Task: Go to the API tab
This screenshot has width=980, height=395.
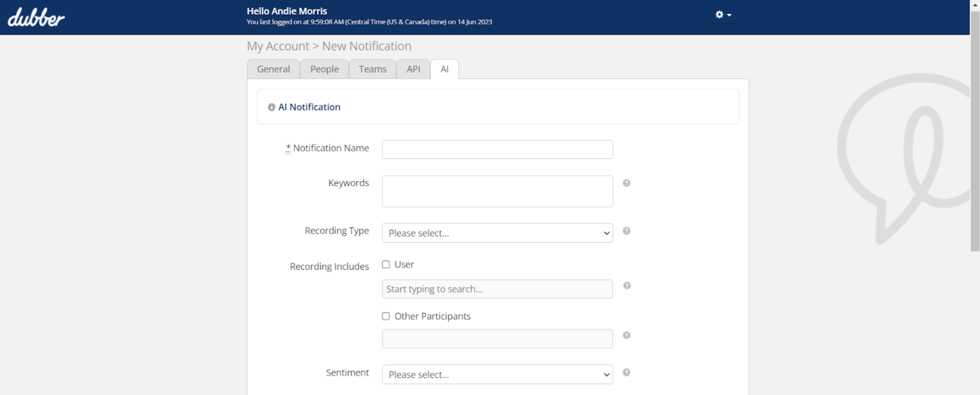Action: 413,69
